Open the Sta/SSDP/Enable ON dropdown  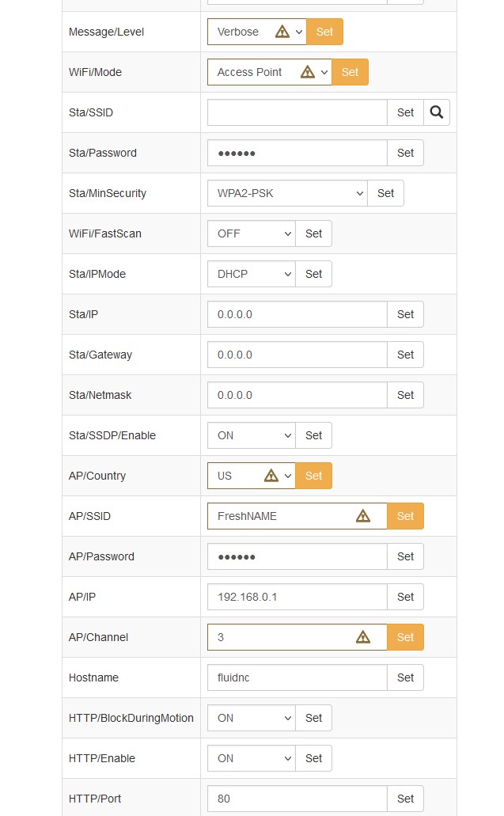click(251, 435)
